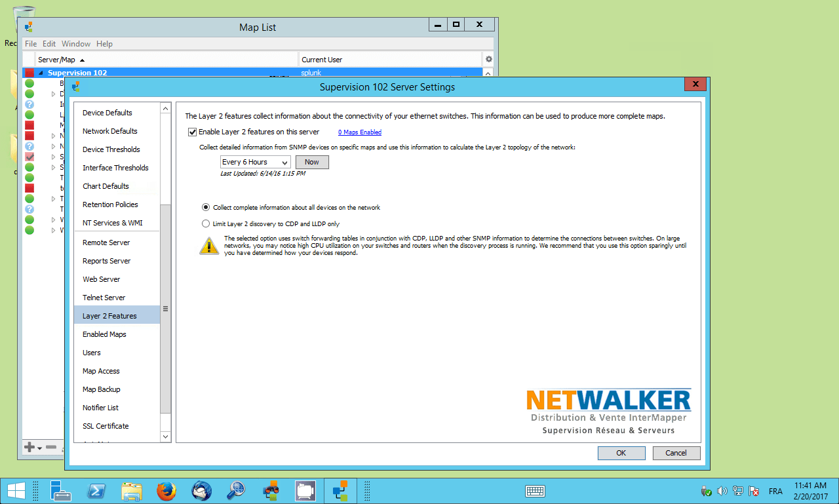Click the FRA language indicator in system tray
The height and width of the screenshot is (504, 839).
pos(775,491)
